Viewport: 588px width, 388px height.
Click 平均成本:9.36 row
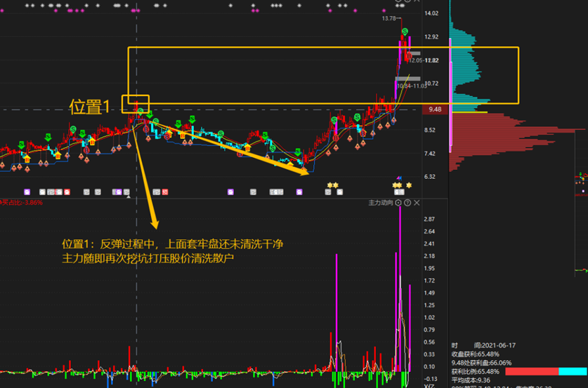pos(471,380)
